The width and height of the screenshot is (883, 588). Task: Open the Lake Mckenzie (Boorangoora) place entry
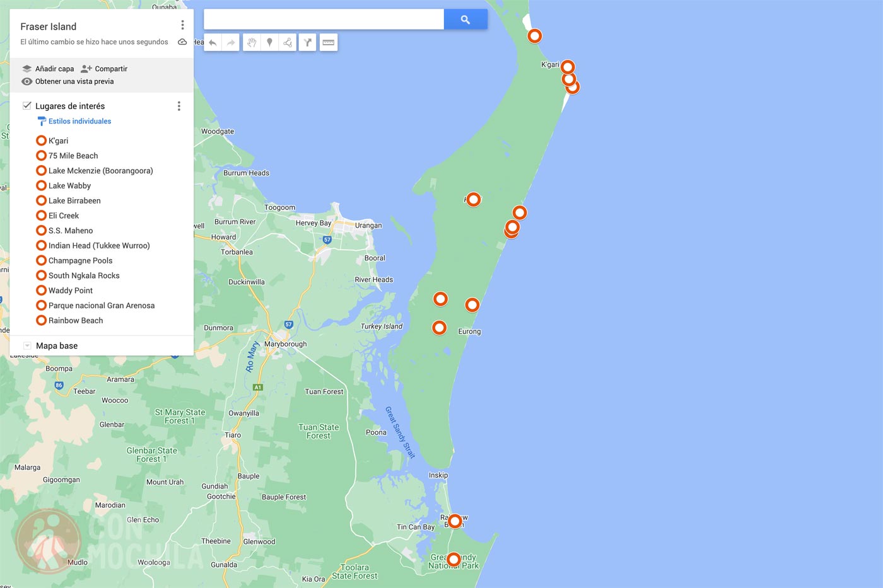pos(102,170)
